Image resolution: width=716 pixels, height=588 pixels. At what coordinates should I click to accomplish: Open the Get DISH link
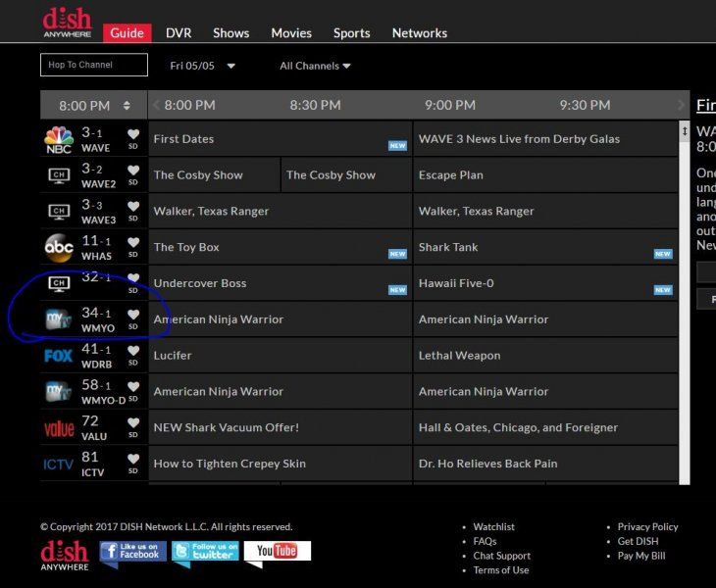coord(638,541)
